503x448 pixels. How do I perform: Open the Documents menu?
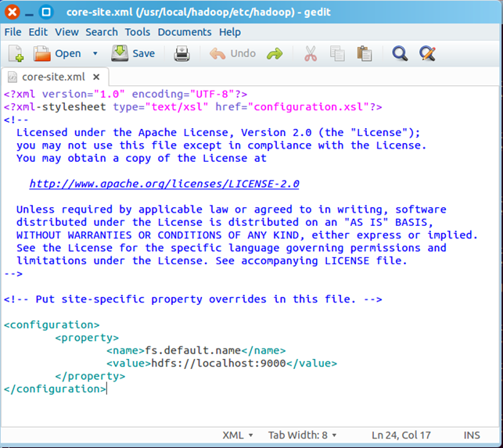[x=184, y=32]
